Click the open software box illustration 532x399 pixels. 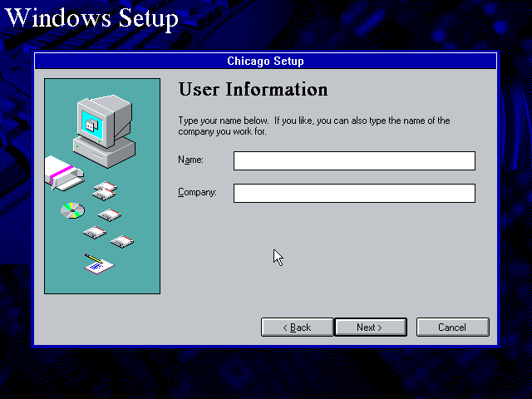pyautogui.click(x=63, y=173)
